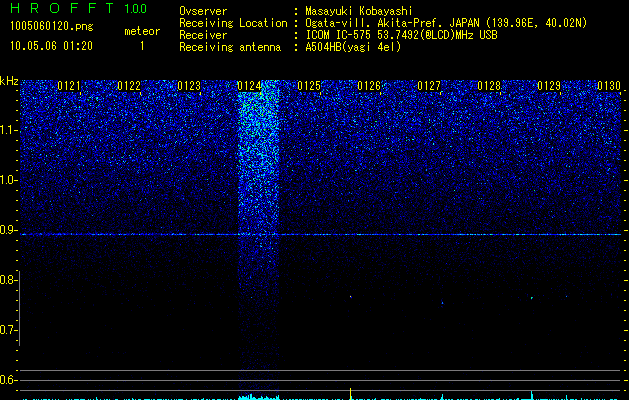Click the 0.9 frequency axis label
Screen dimensions: 629x400
(x=9, y=230)
